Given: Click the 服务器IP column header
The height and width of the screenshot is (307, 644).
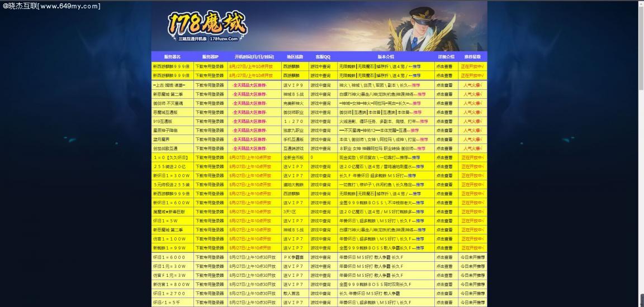Looking at the screenshot, I should pos(210,57).
